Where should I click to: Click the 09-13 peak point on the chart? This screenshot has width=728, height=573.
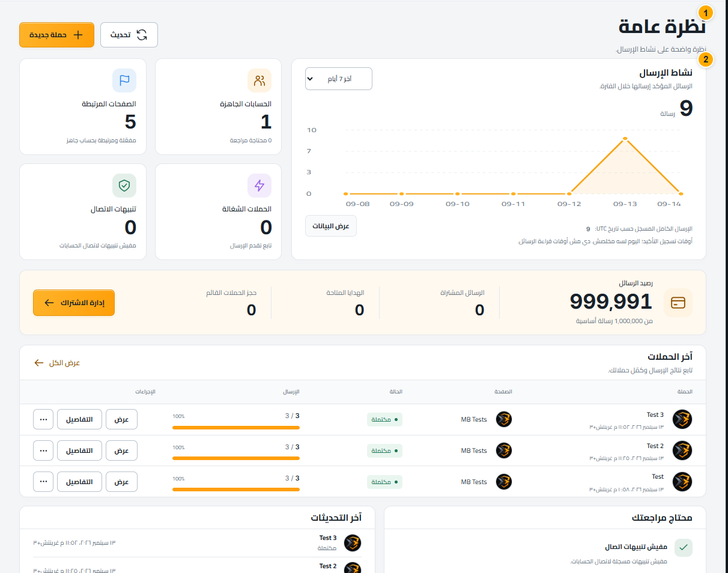pos(625,139)
